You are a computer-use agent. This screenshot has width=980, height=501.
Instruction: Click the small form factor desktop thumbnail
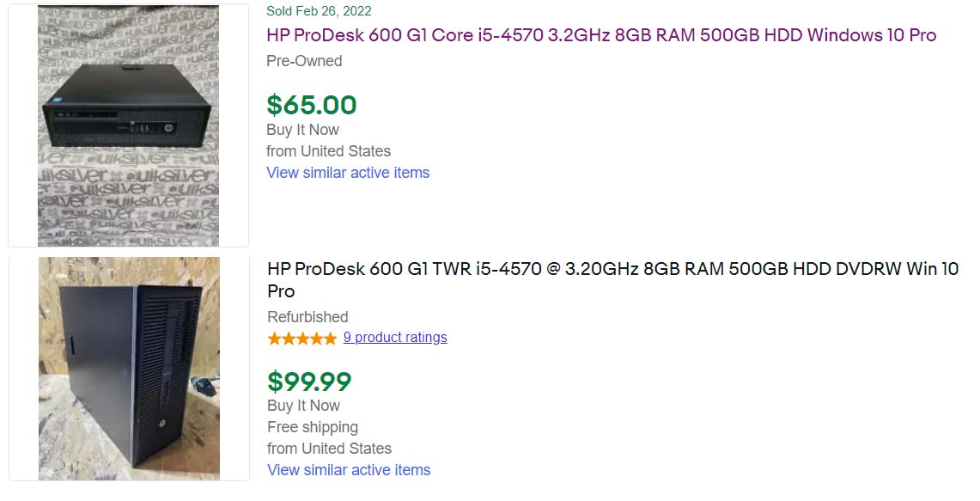(128, 125)
